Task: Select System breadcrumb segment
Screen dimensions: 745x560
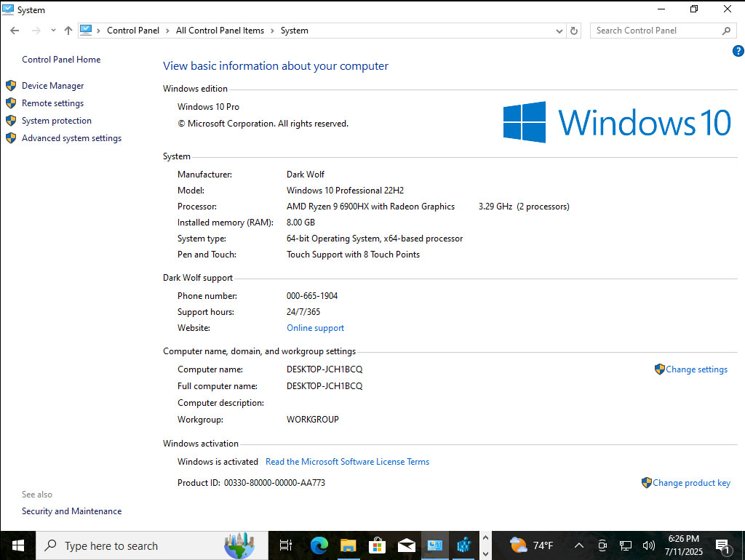Action: (x=295, y=31)
